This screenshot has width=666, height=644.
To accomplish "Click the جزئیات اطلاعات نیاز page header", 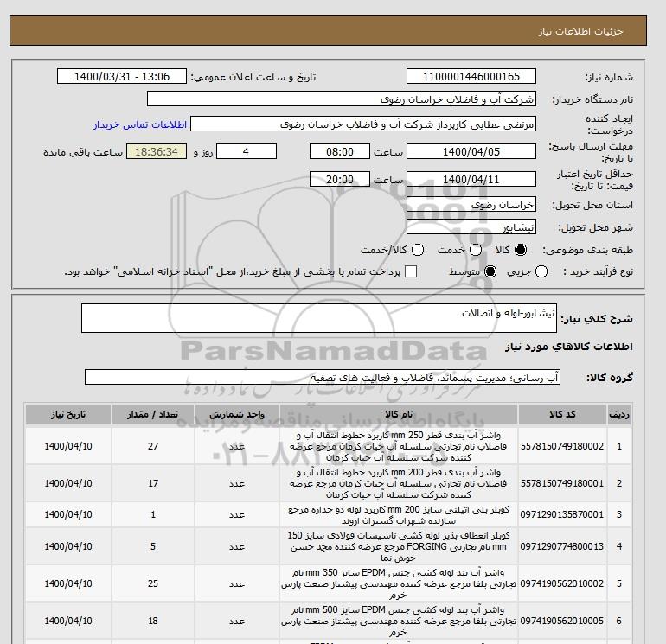I will coord(580,31).
